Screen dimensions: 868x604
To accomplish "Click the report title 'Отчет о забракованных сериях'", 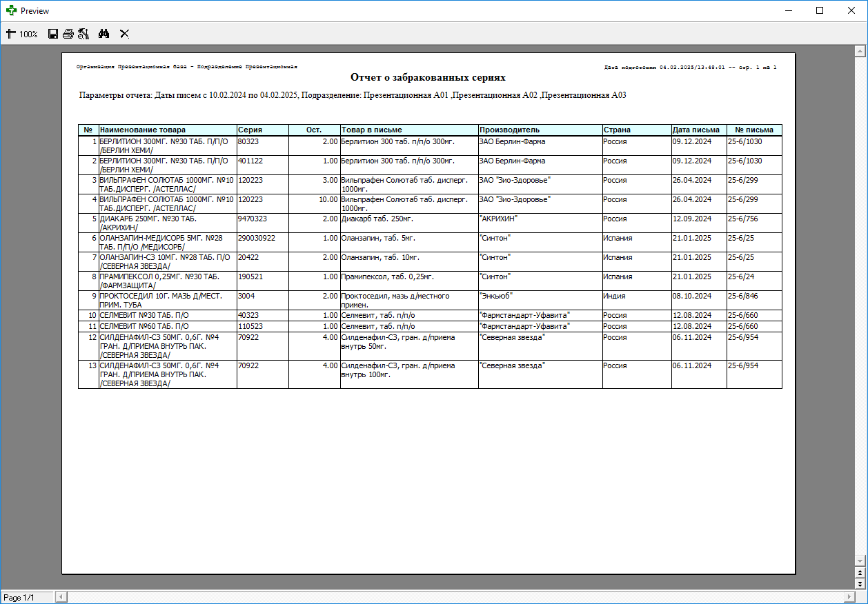I will [x=428, y=78].
